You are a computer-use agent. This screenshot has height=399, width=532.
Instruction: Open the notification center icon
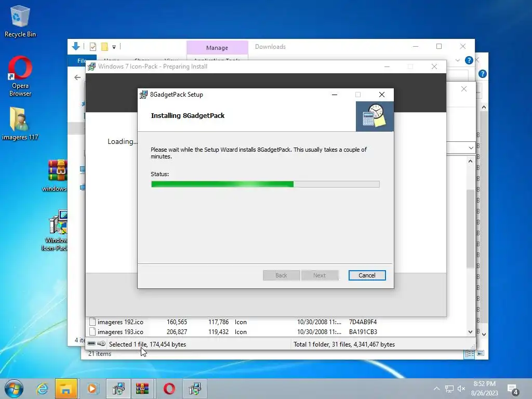(512, 390)
